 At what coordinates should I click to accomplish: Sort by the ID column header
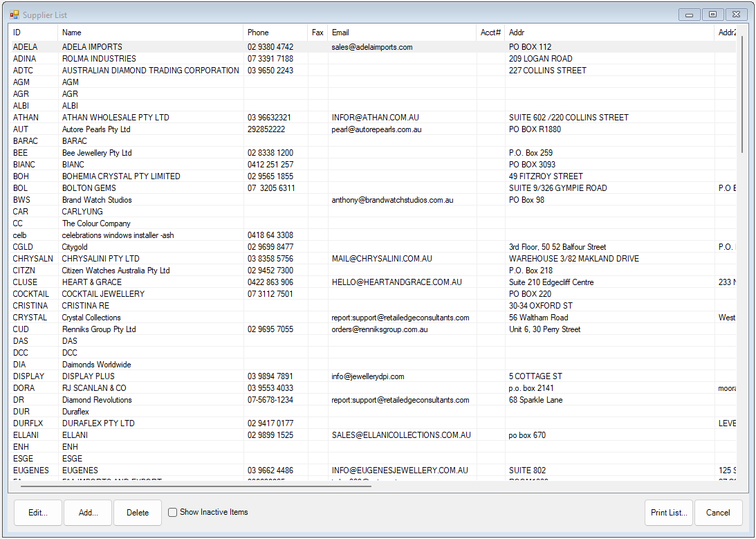[x=33, y=33]
